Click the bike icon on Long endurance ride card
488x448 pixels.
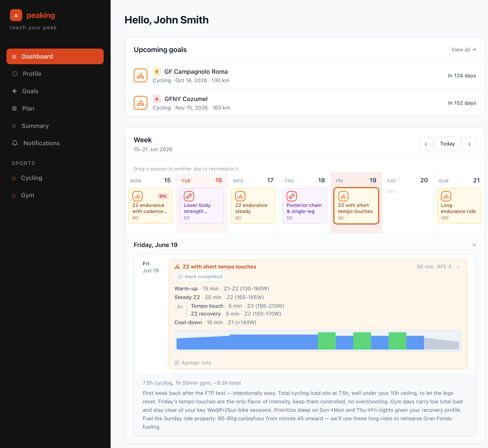coord(446,196)
